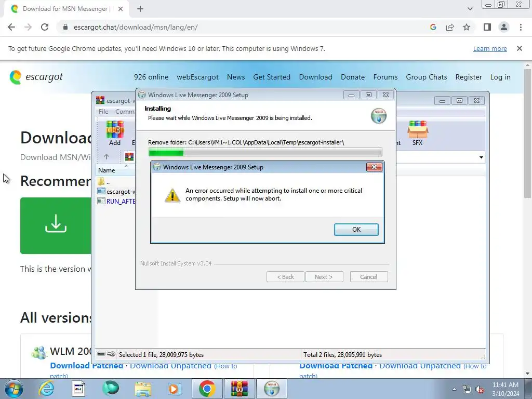Click the network tray icon
Viewport: 532px width, 399px height.
[467, 389]
